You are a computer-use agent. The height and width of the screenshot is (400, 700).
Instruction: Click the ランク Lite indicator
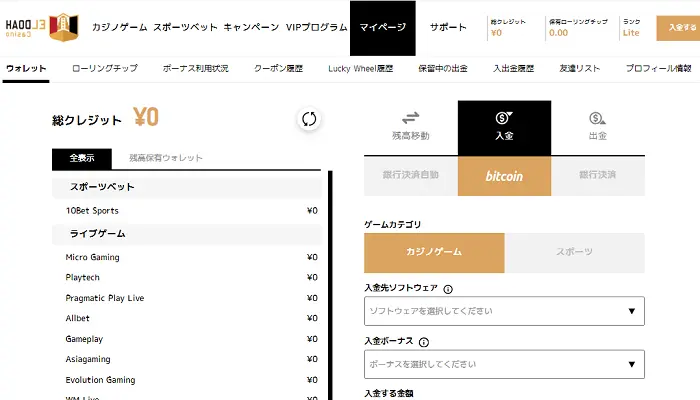[x=631, y=28]
